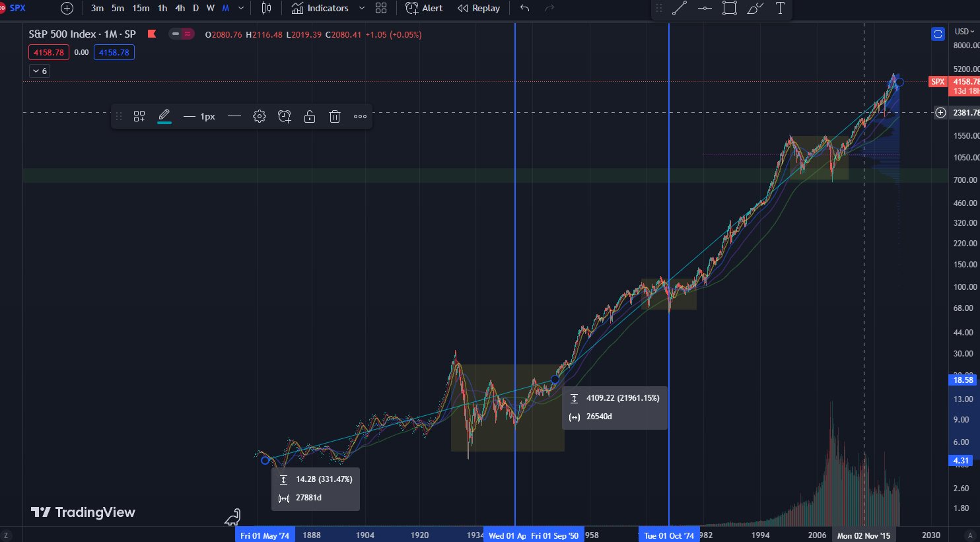980x542 pixels.
Task: Toggle the pink wavy pill button
Action: (x=188, y=34)
